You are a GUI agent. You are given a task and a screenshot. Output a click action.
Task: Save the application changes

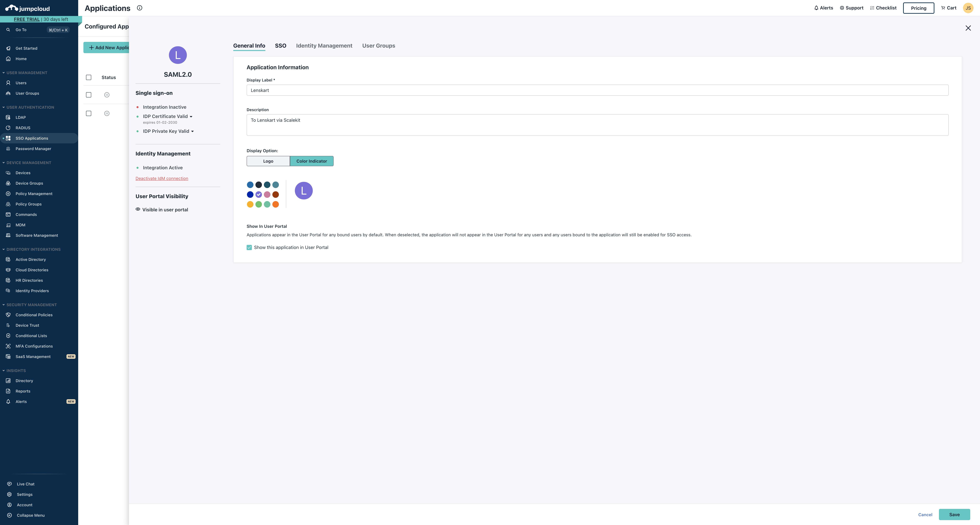click(x=954, y=515)
